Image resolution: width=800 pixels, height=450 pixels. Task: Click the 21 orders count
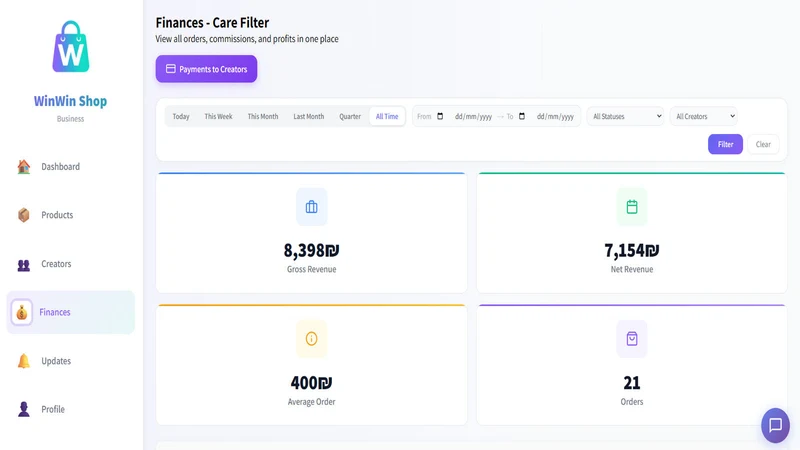[x=632, y=383]
